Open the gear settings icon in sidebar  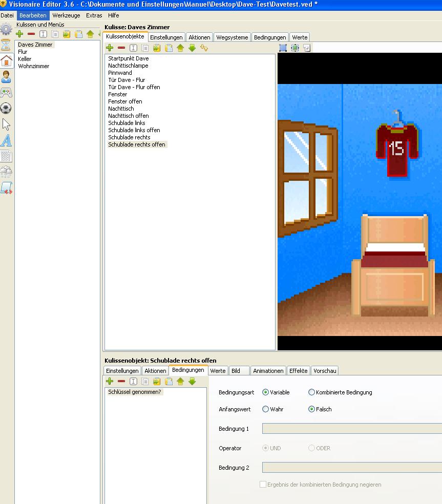(x=6, y=29)
